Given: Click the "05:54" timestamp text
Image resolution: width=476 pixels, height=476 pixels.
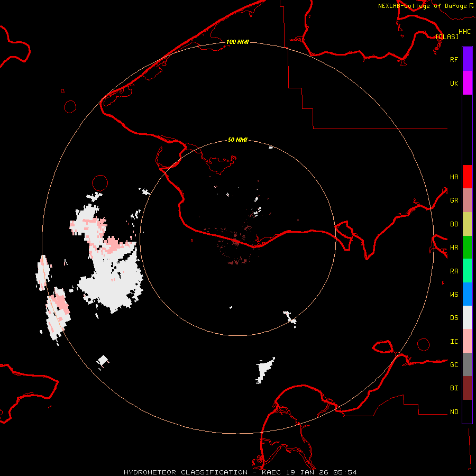Looking at the screenshot, I should point(344,472).
